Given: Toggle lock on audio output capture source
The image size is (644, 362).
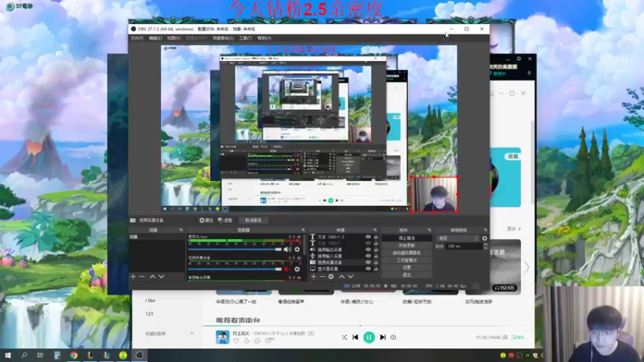Looking at the screenshot, I should [x=376, y=249].
